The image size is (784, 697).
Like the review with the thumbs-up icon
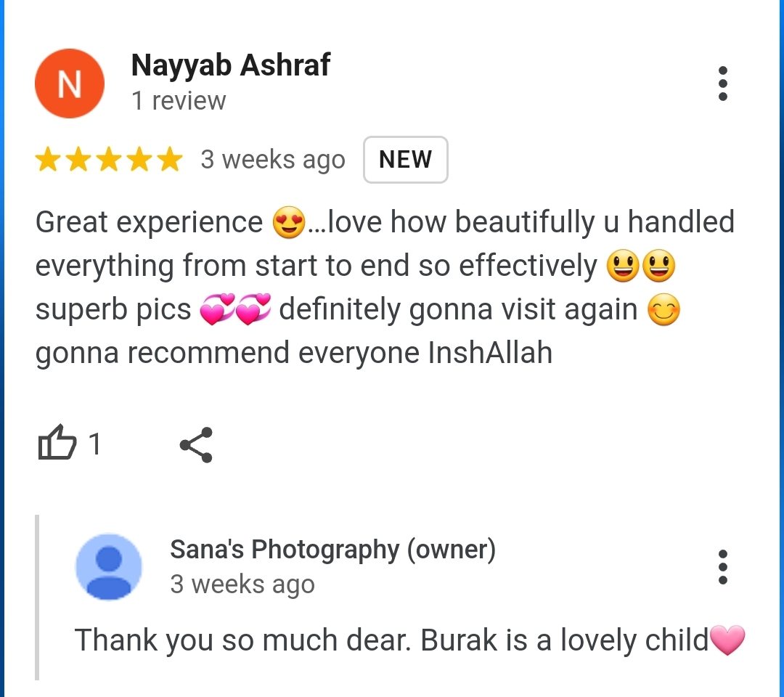(x=57, y=442)
